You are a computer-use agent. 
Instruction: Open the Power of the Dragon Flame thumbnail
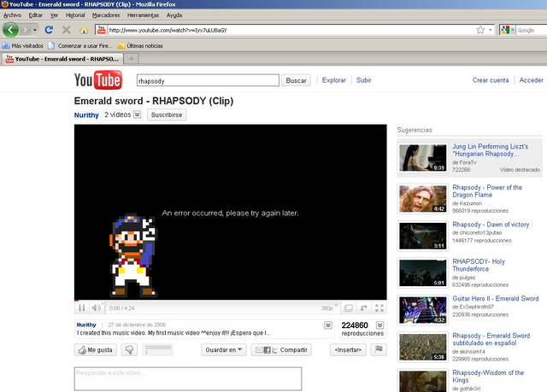422,199
